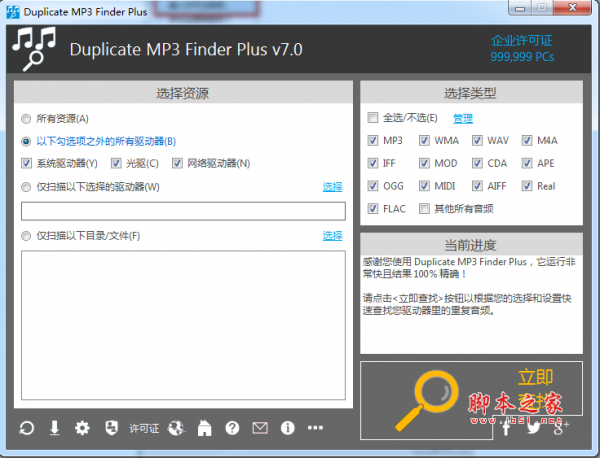Click the directory/file list box
Screen dimensions: 600x458
(183, 325)
